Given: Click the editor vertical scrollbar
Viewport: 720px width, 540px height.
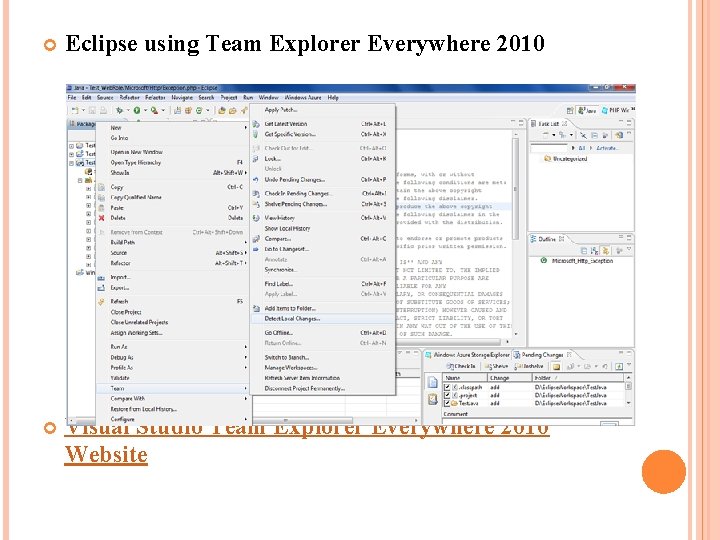Looking at the screenshot, I should tap(516, 233).
